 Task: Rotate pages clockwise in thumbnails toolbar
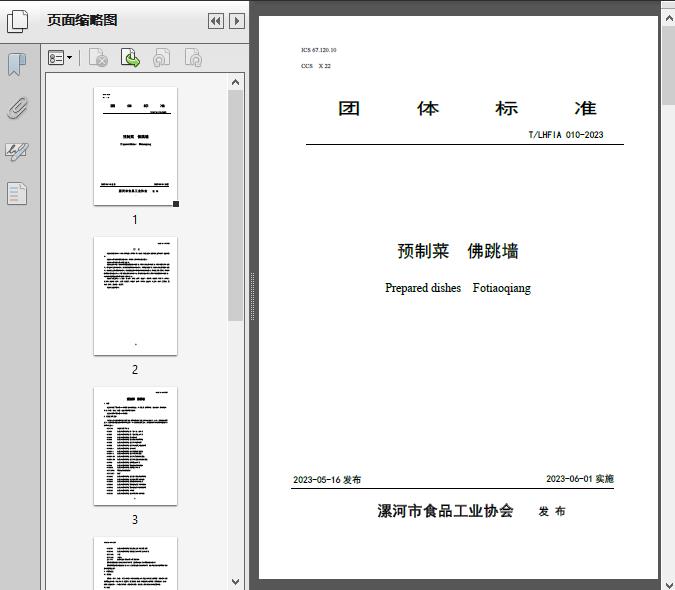(x=193, y=59)
